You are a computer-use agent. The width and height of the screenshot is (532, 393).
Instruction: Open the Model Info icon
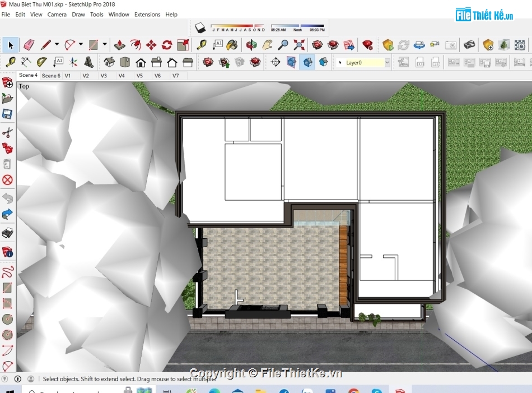[7, 252]
